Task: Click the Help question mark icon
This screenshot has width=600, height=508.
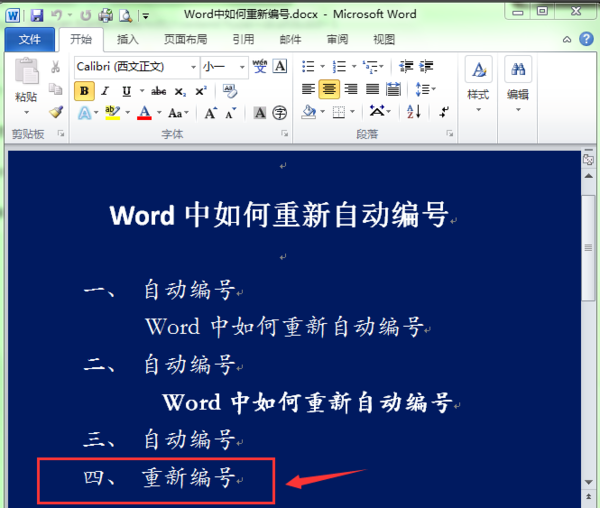Action: (x=586, y=39)
